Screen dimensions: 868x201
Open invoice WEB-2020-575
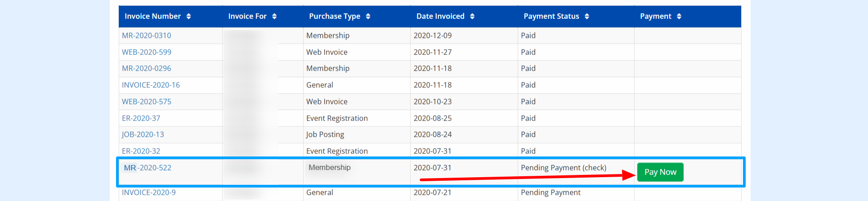coord(147,102)
